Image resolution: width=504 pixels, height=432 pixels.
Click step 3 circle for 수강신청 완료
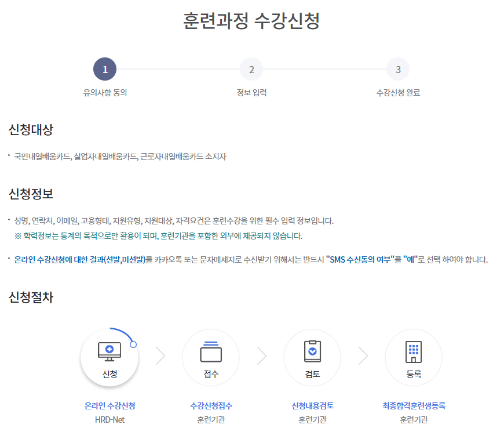398,69
